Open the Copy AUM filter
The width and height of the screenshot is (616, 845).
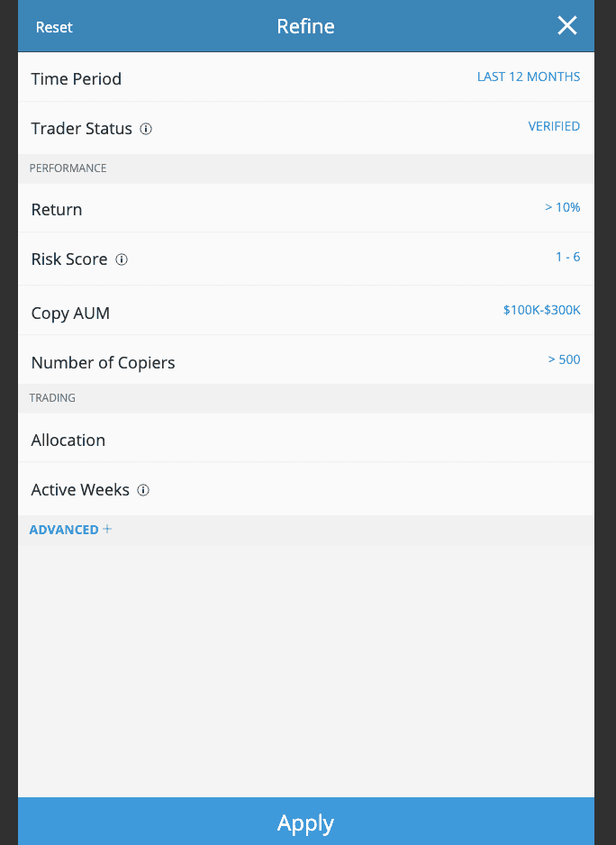[306, 311]
